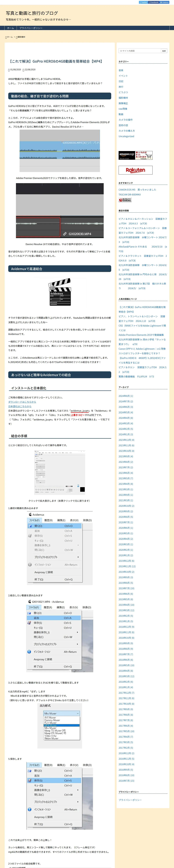The width and height of the screenshot is (174, 868).
Task: Click the Avidemux clapperboard logo image
Action: point(60,292)
